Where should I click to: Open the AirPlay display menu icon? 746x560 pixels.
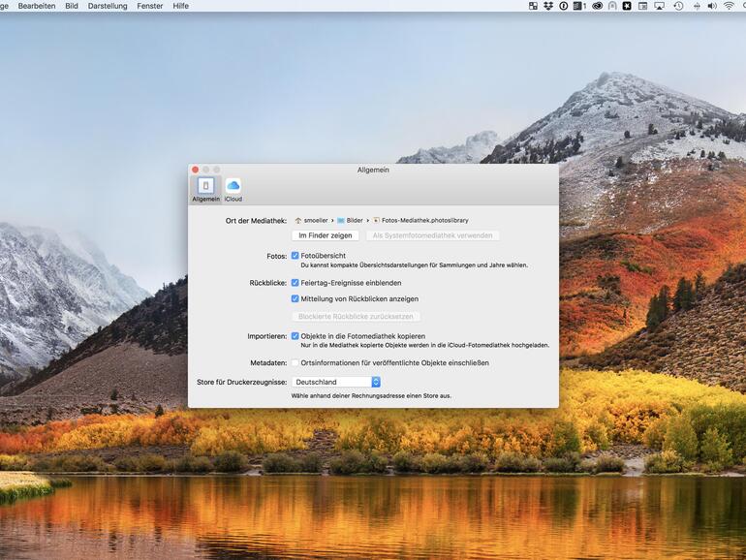click(660, 6)
